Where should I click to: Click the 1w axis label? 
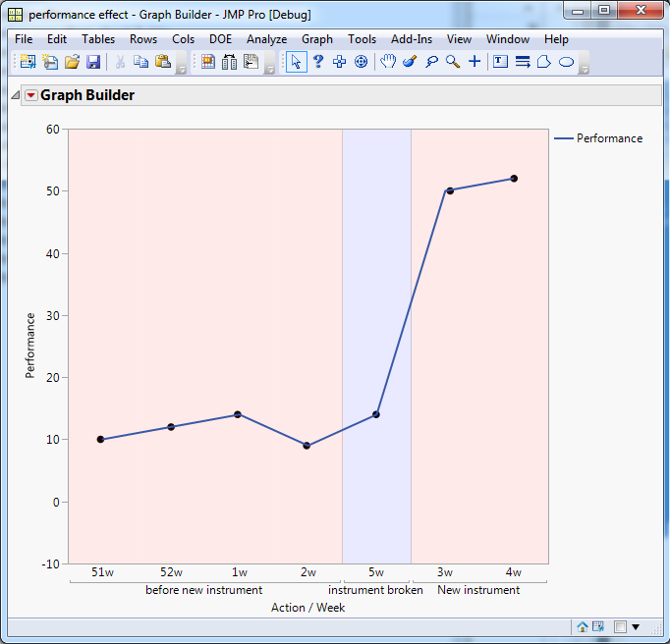240,572
